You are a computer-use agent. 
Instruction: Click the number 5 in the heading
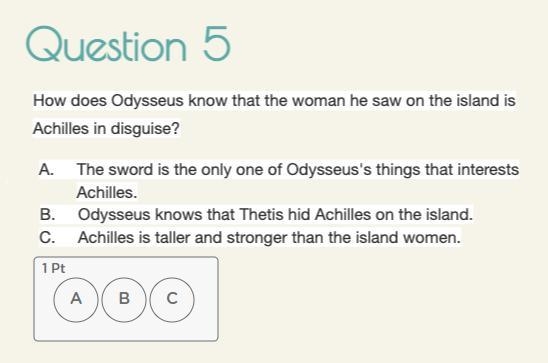coord(217,44)
